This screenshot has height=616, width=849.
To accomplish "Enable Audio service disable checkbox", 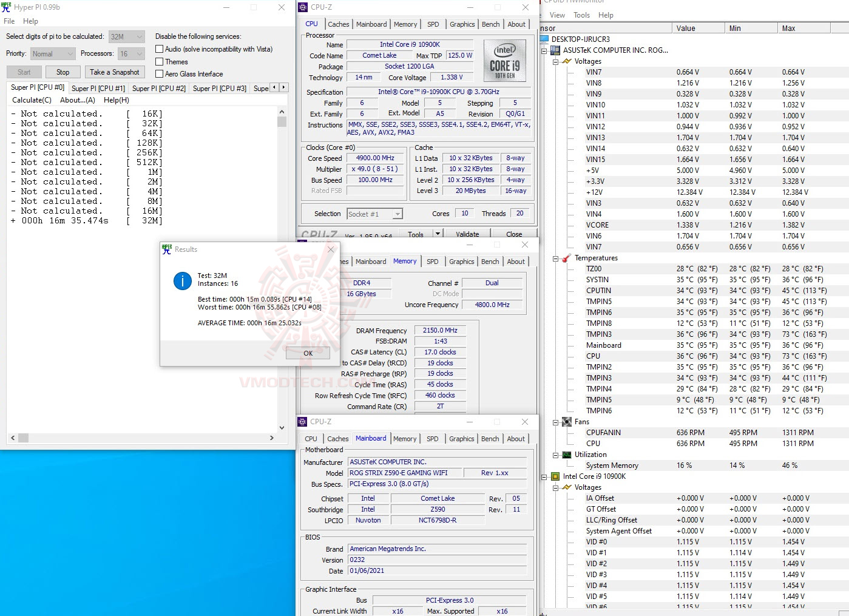I will [x=160, y=49].
